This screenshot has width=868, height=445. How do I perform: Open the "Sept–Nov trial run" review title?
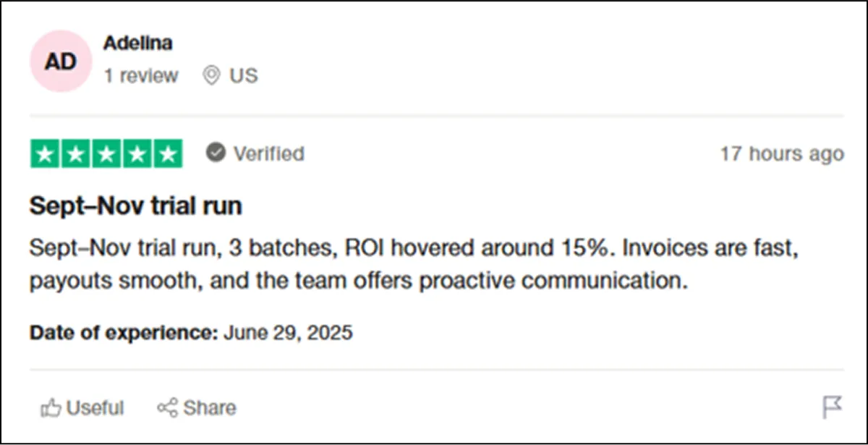pyautogui.click(x=135, y=206)
